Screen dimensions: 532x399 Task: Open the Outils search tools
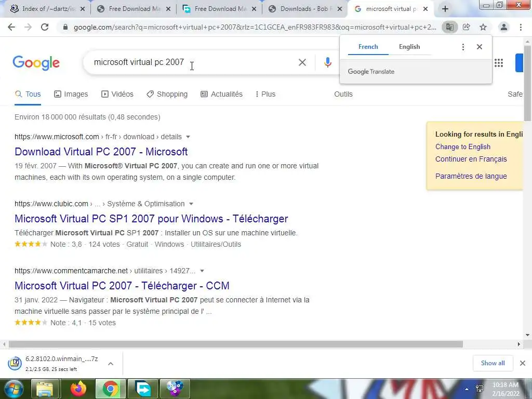click(343, 94)
